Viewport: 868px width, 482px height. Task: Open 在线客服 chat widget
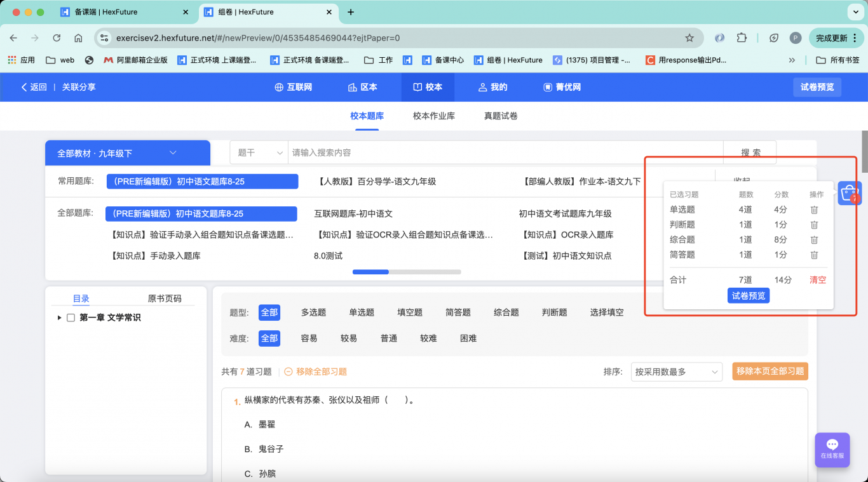click(832, 450)
